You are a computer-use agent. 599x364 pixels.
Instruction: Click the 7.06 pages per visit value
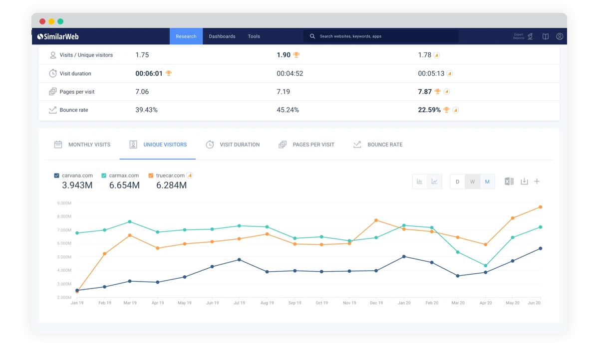pyautogui.click(x=142, y=92)
